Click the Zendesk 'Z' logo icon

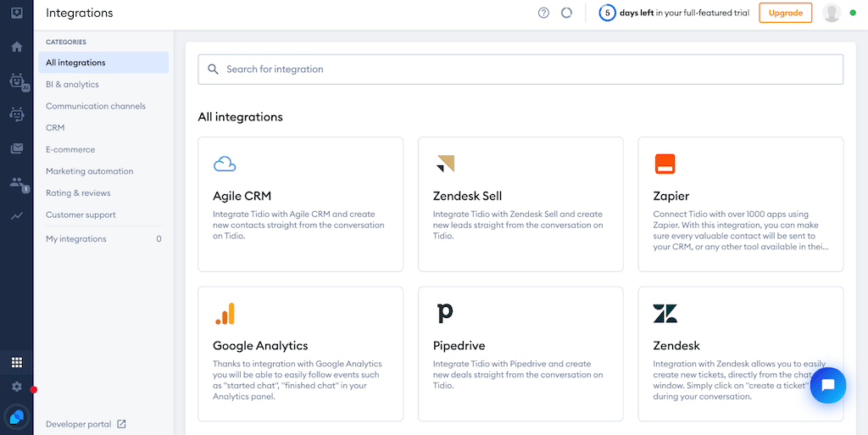pyautogui.click(x=665, y=313)
